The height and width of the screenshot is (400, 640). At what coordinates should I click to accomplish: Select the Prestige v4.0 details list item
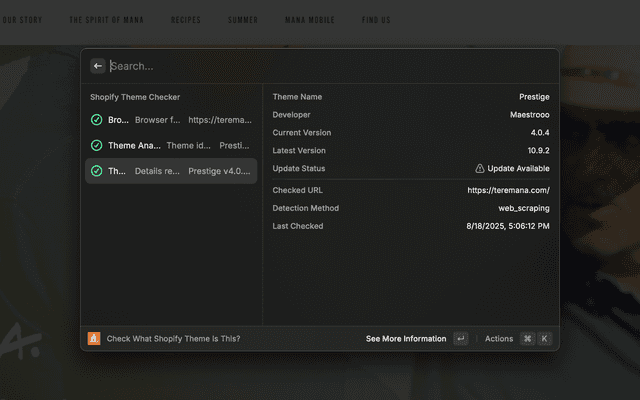coord(170,171)
